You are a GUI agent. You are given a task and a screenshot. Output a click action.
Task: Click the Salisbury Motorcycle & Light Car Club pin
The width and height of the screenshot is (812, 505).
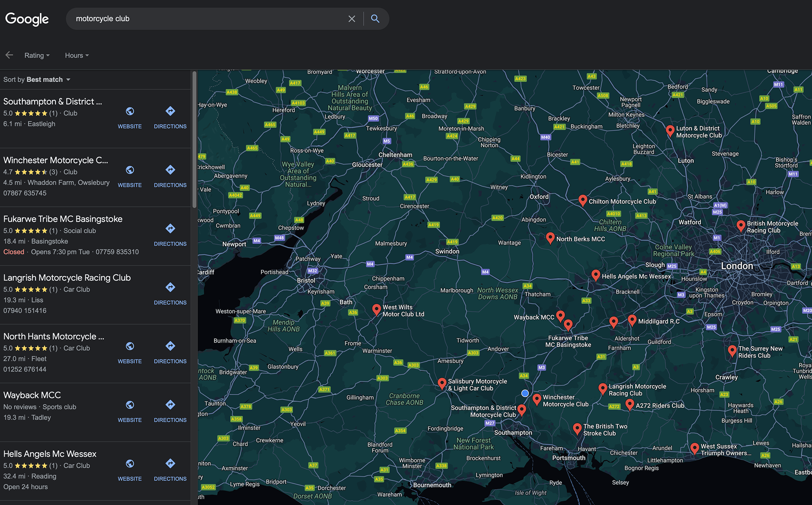442,384
